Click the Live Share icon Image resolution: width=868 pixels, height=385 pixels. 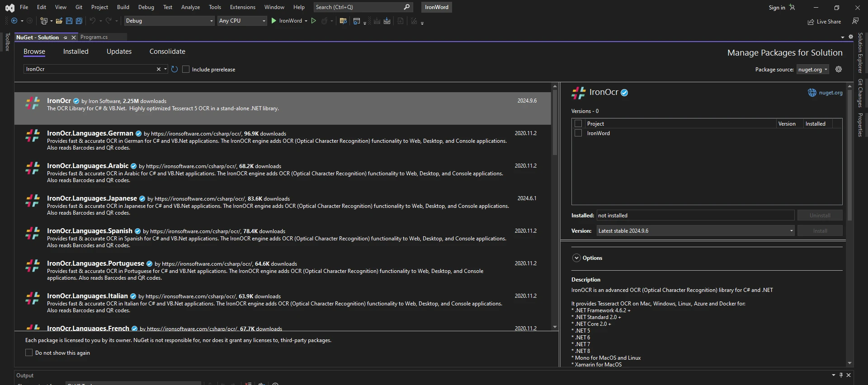pos(811,22)
